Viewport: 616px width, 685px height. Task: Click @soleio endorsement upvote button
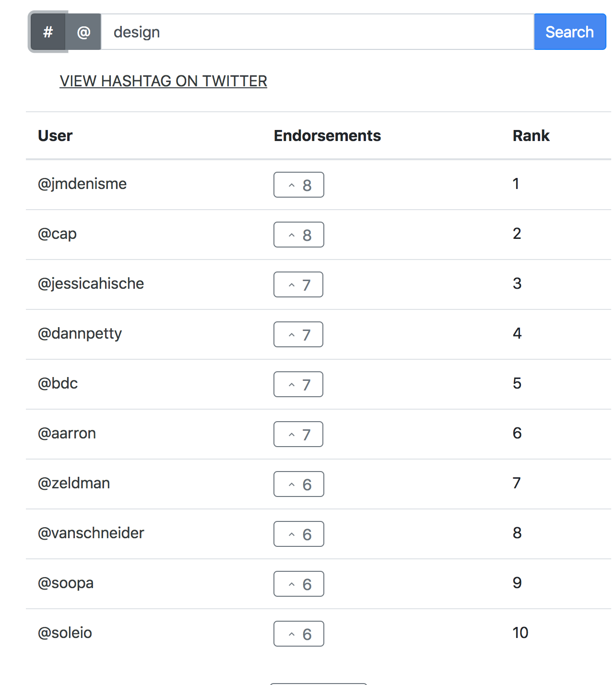pyautogui.click(x=298, y=634)
